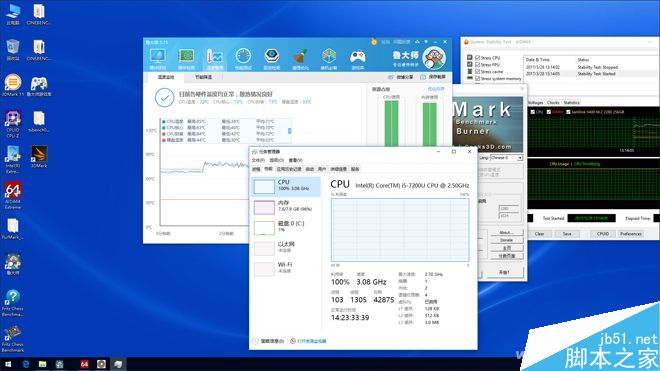Switch to Task Manager via its taskbar icon
660x371 pixels.
[118, 364]
